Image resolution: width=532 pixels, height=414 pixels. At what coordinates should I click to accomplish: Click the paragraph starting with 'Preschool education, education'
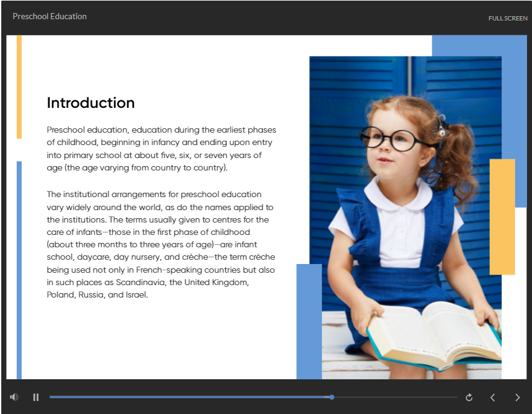161,149
